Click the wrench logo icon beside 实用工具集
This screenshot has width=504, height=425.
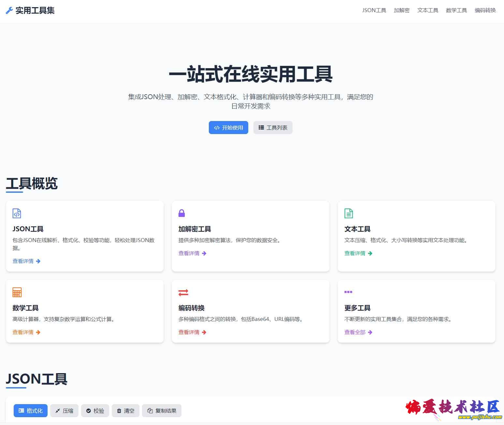[9, 11]
